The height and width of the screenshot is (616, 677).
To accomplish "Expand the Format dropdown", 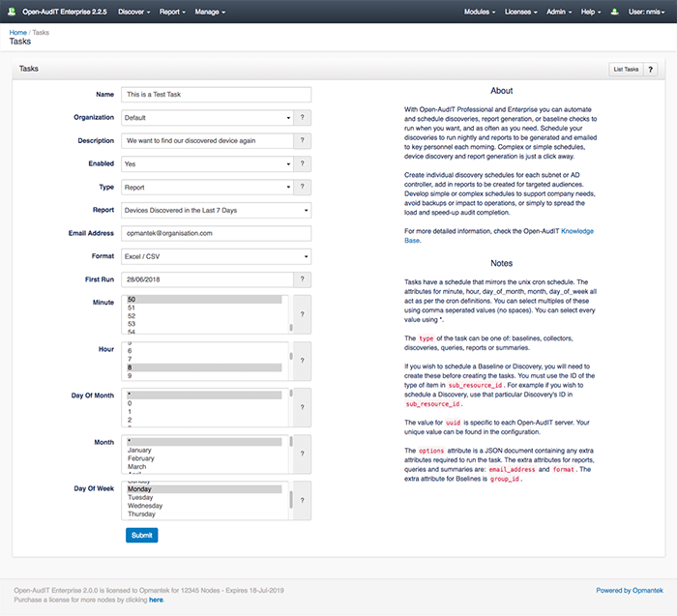I will (216, 256).
